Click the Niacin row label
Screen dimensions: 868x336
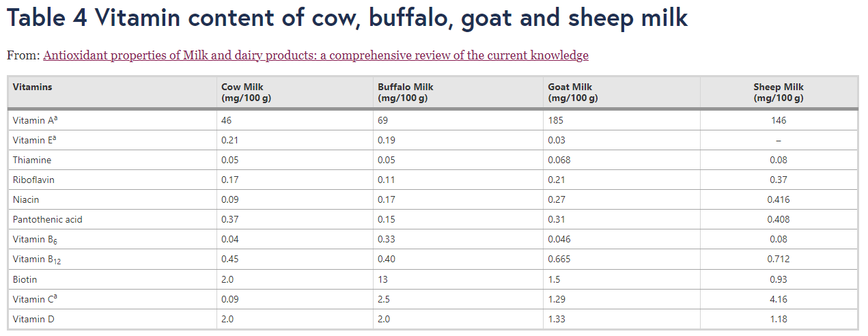26,199
